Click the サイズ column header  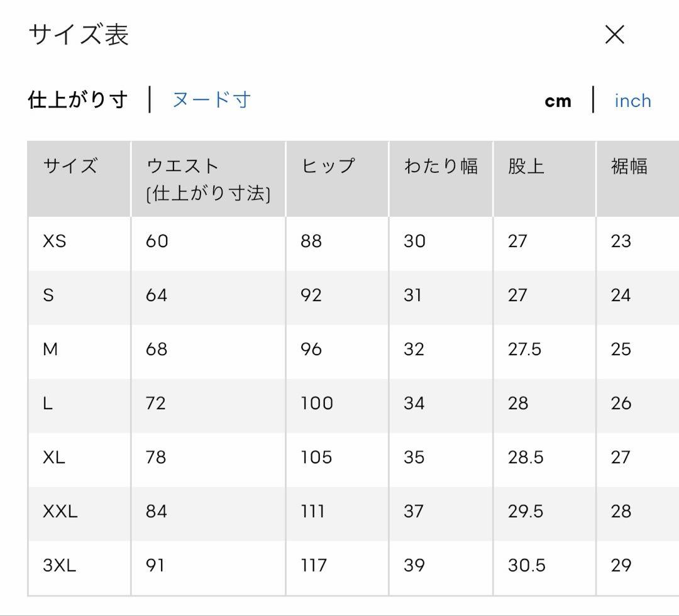tap(70, 166)
